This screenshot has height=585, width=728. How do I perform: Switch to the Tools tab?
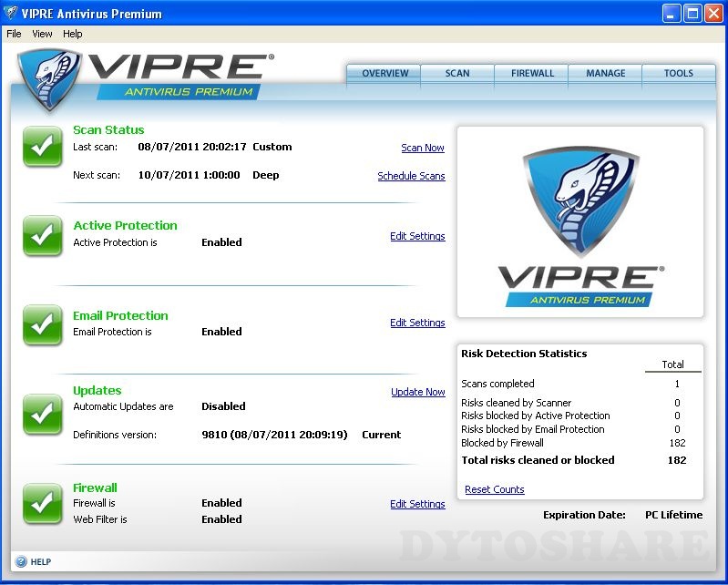coord(678,74)
